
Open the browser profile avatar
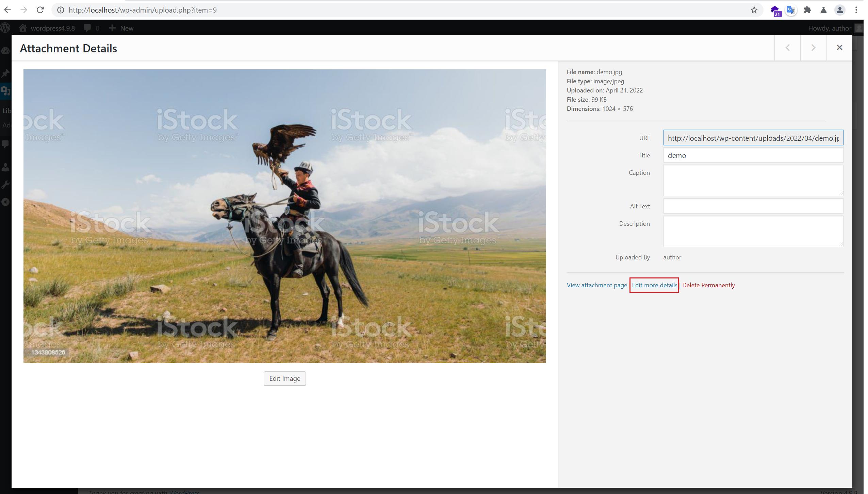(x=840, y=10)
